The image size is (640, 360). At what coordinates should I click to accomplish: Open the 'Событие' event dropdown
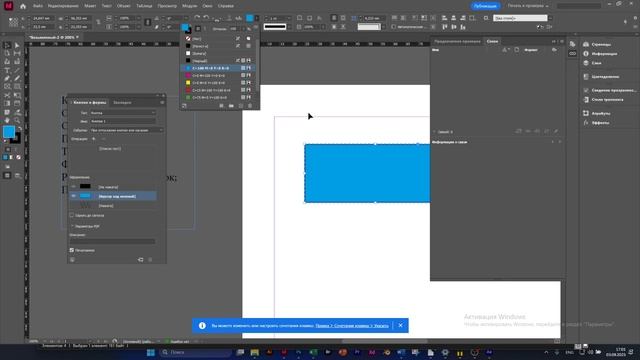tap(126, 130)
